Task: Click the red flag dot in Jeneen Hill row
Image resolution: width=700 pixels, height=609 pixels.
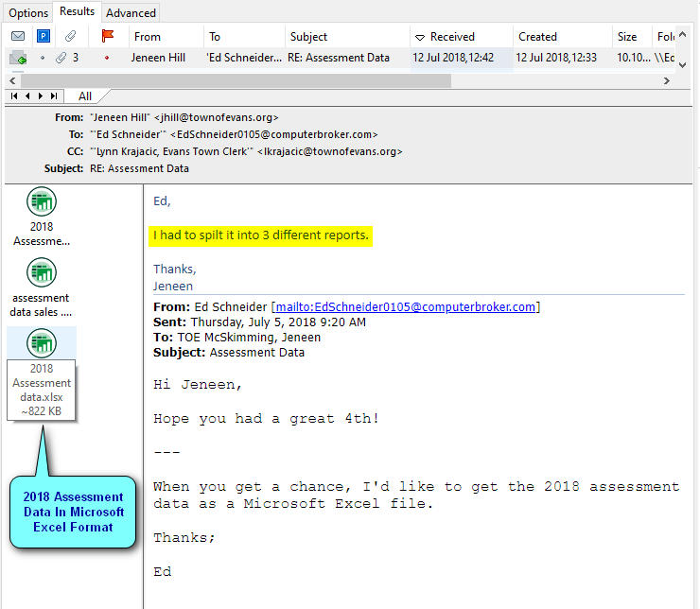Action: 107,58
